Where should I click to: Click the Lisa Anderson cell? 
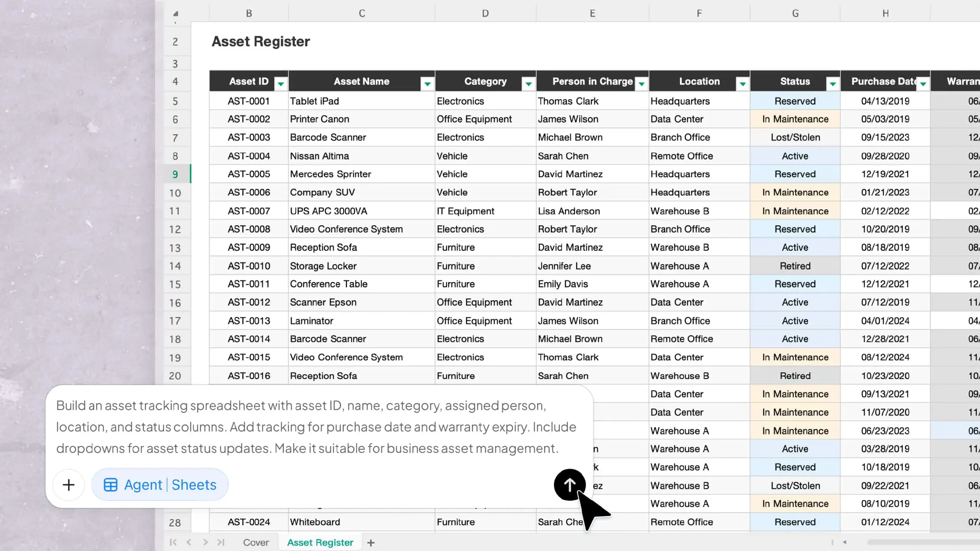click(x=592, y=211)
